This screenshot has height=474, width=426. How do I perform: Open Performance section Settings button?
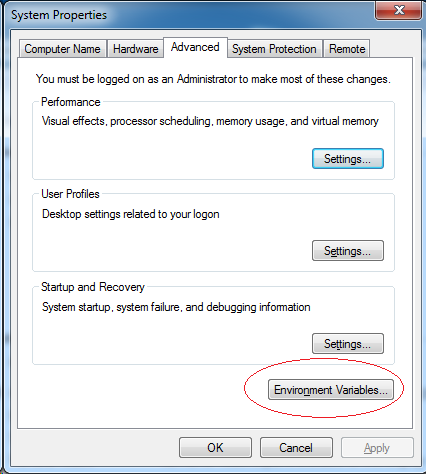[348, 159]
